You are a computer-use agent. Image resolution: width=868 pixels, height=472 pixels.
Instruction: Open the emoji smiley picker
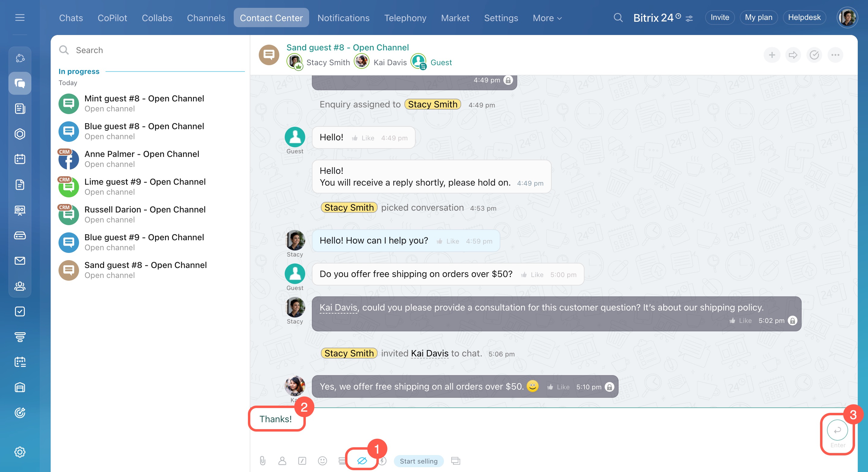[x=322, y=461]
